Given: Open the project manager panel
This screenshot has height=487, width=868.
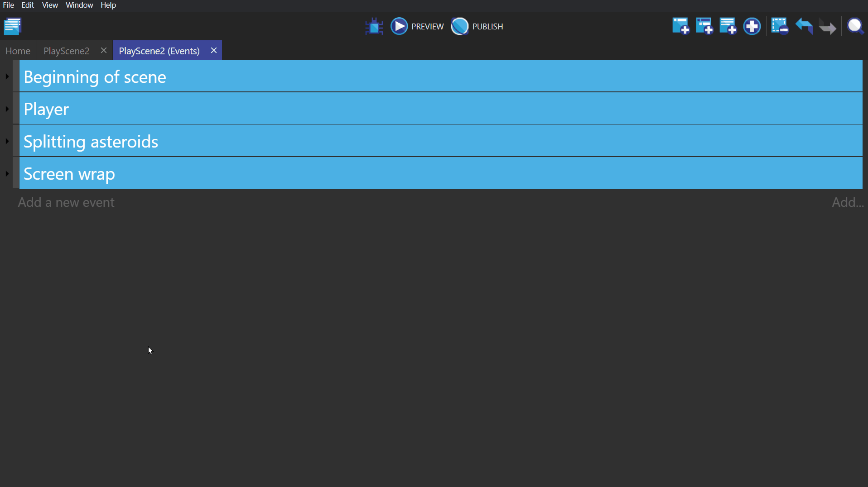Looking at the screenshot, I should point(13,26).
